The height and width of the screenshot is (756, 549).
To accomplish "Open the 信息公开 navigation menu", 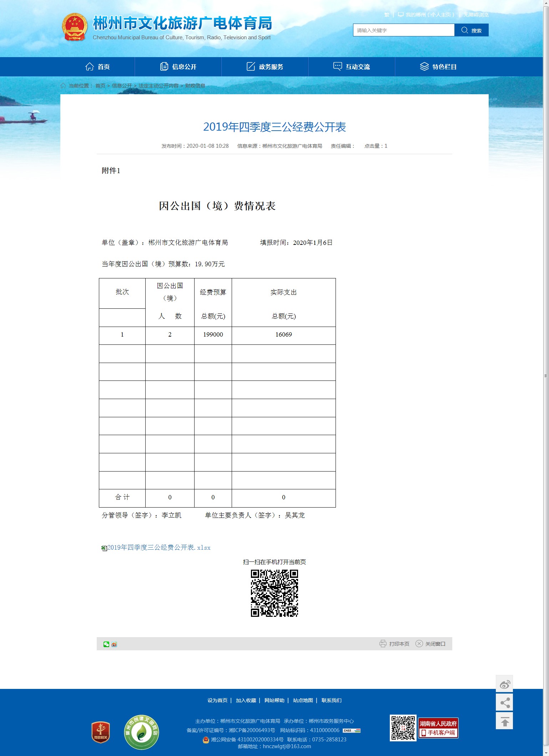I will pos(178,67).
